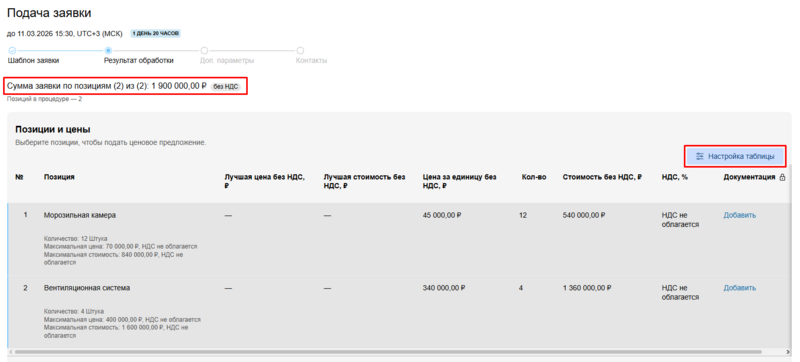Go to the Контакты step label
The width and height of the screenshot is (800, 362).
click(311, 61)
